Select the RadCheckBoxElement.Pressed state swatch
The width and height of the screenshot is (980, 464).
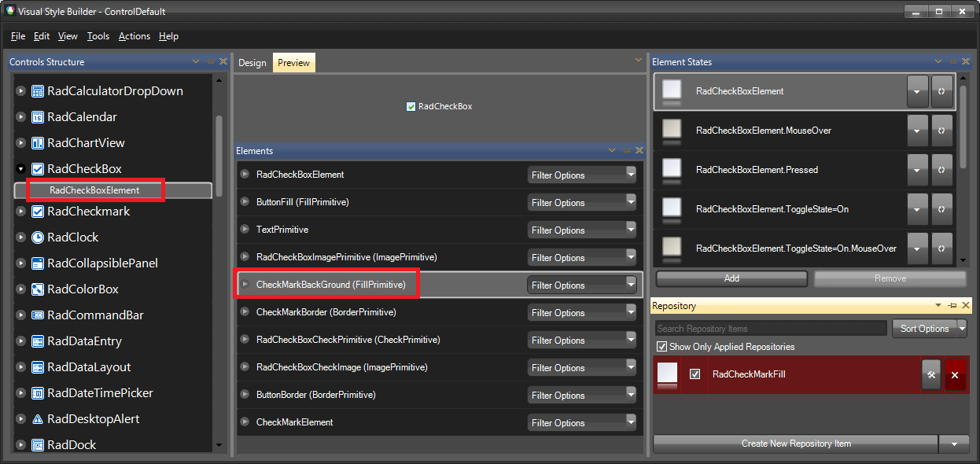coord(671,169)
